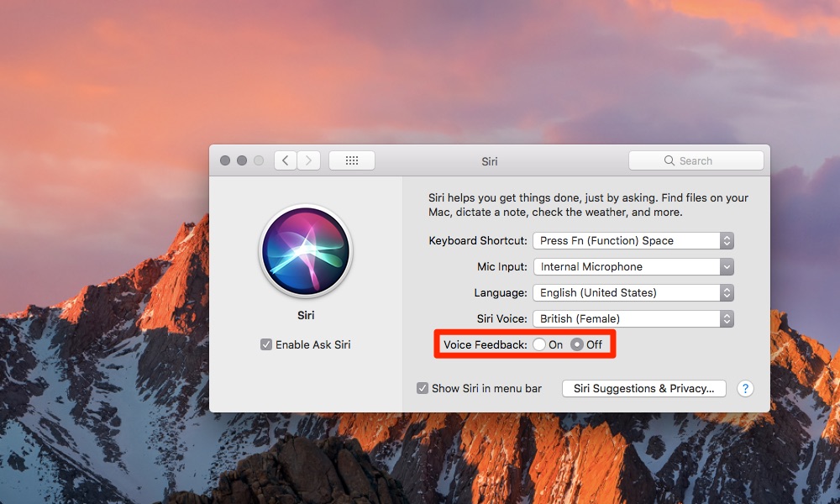Click the Siri window title text

[490, 161]
